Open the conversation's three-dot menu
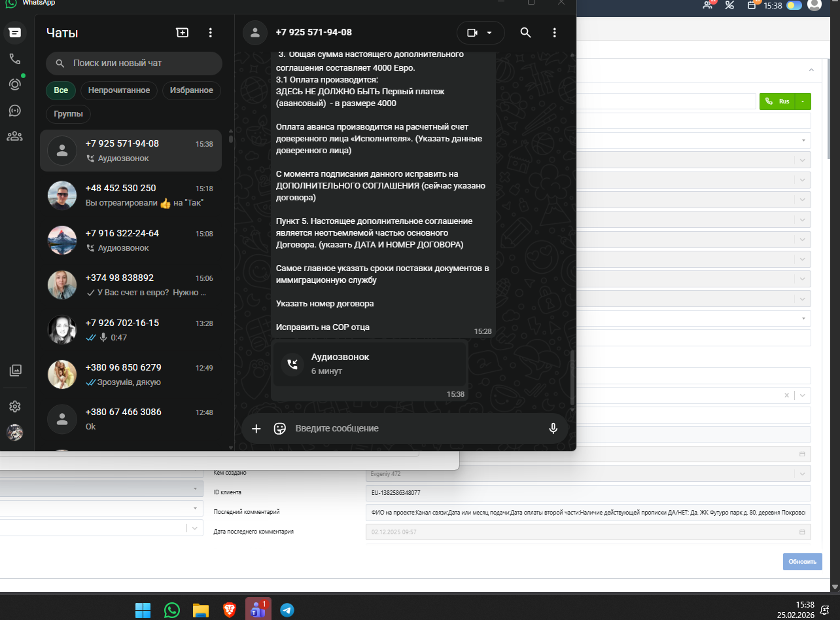The height and width of the screenshot is (620, 840). point(554,32)
